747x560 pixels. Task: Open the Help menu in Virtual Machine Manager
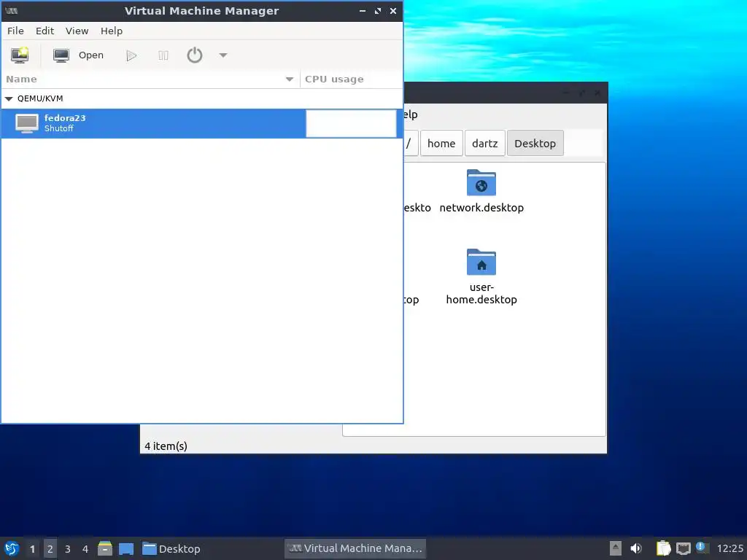(112, 31)
